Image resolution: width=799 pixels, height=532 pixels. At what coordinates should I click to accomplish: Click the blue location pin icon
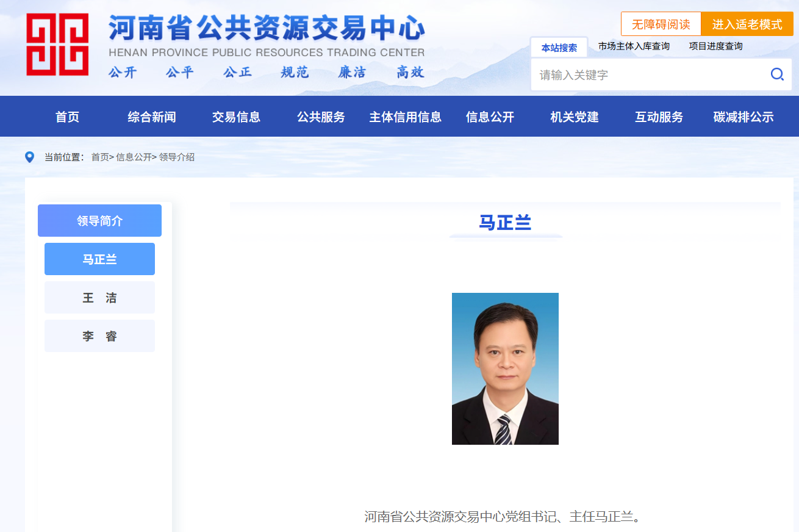pyautogui.click(x=29, y=157)
